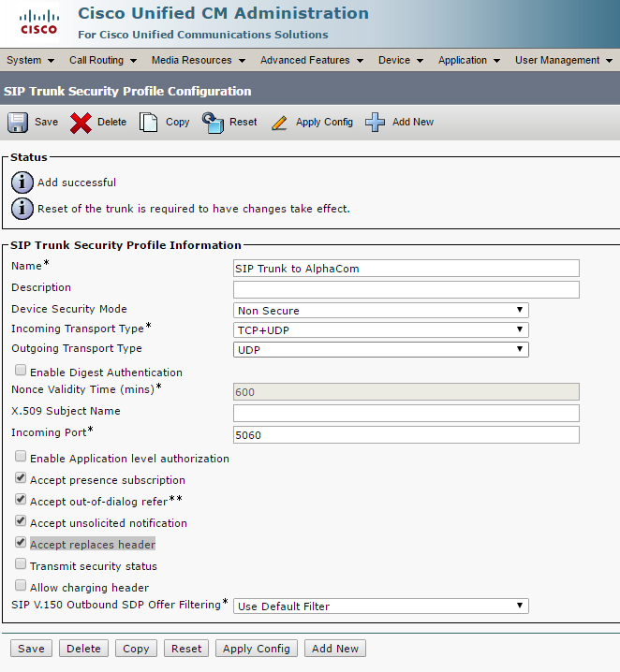The width and height of the screenshot is (620, 672).
Task: Click the Nonce Validity Time field
Action: coord(406,392)
